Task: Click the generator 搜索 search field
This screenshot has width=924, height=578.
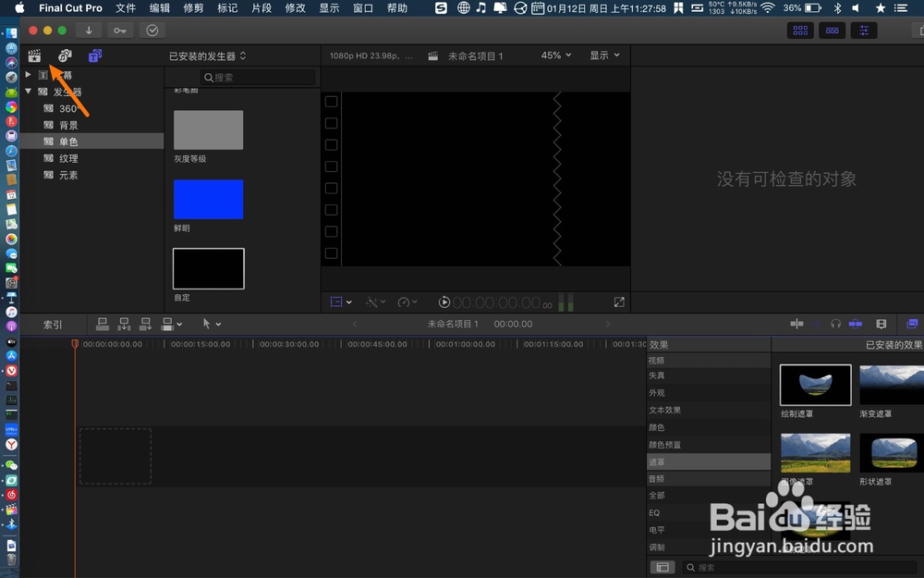Action: pyautogui.click(x=258, y=78)
